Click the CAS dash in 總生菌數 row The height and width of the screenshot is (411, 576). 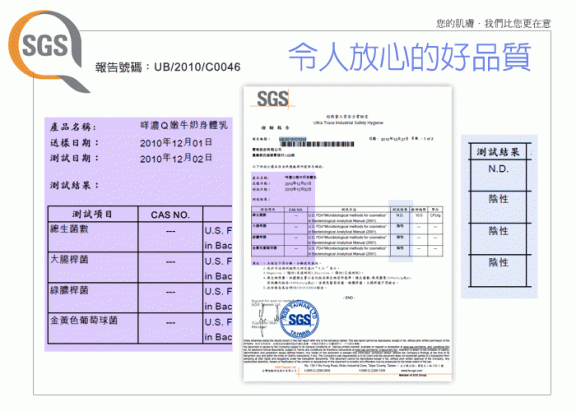tap(170, 231)
